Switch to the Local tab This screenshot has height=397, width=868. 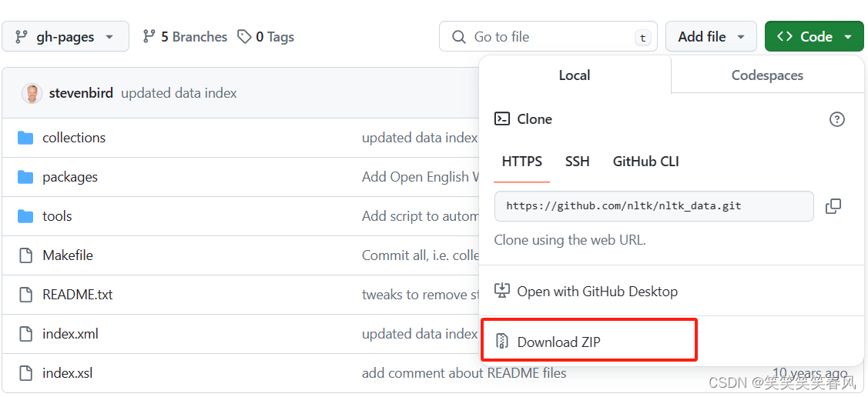(x=575, y=75)
